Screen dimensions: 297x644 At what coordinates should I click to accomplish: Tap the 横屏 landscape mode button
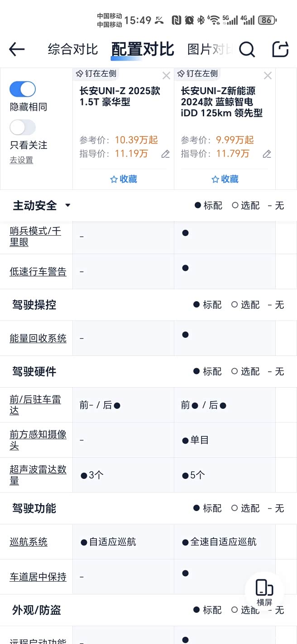[264, 592]
